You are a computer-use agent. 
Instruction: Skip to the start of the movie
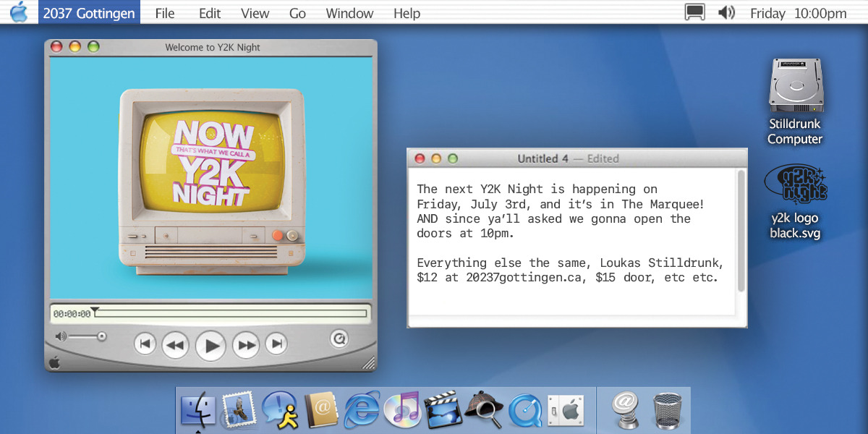145,344
